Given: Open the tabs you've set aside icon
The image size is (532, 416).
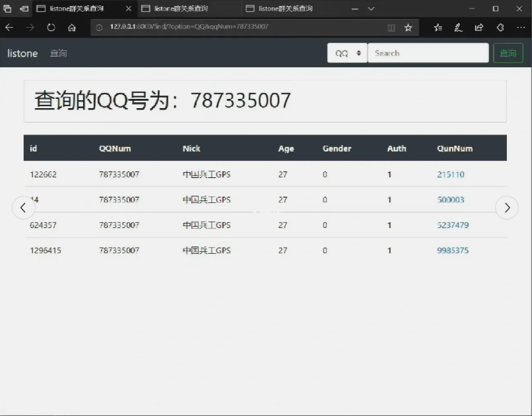Looking at the screenshot, I should click(7, 9).
